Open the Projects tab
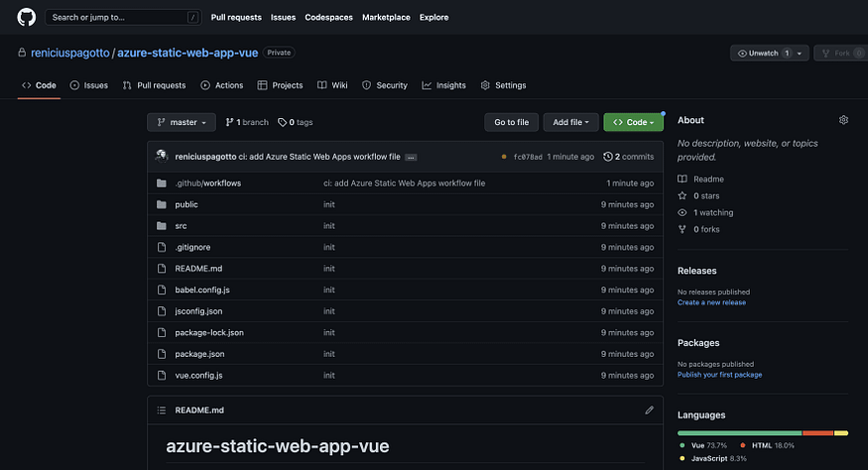This screenshot has height=470, width=868. tap(280, 85)
